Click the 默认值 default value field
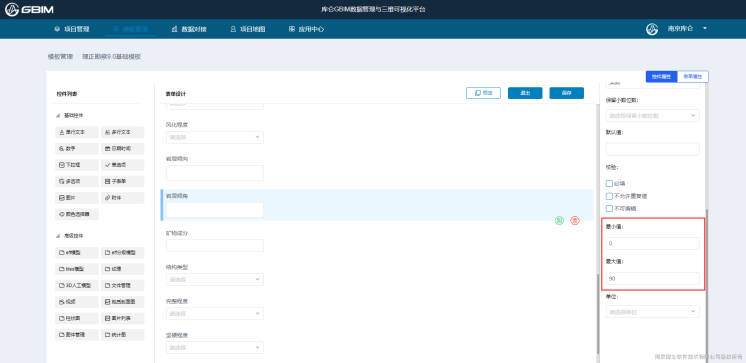Viewport: 746px width, 363px height. click(653, 149)
